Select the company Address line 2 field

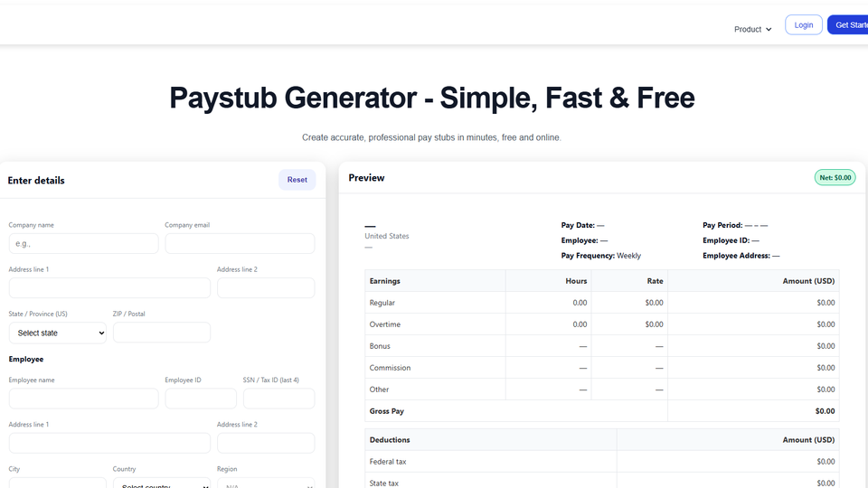click(x=266, y=287)
